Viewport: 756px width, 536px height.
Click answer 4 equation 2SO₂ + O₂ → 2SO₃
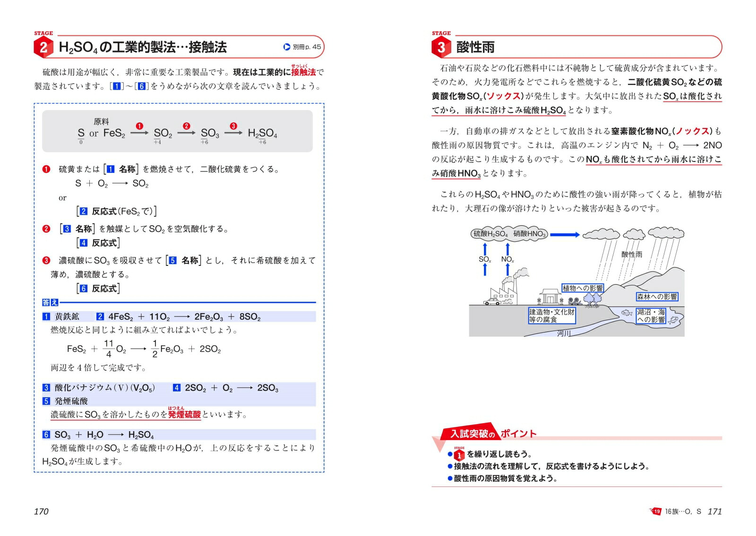pos(225,388)
